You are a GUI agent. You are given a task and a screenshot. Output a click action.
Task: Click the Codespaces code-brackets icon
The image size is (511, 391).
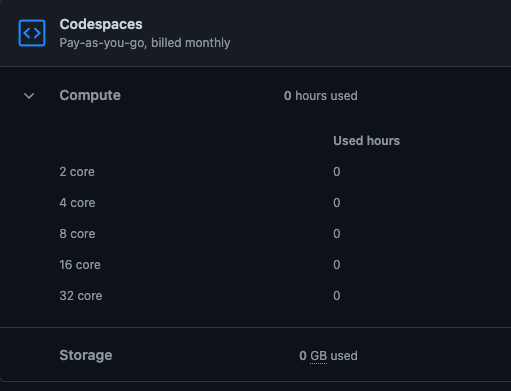point(32,33)
